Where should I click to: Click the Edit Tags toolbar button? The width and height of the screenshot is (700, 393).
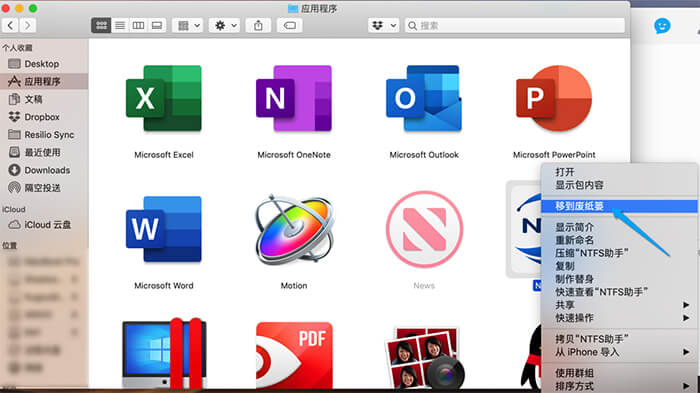pyautogui.click(x=289, y=25)
